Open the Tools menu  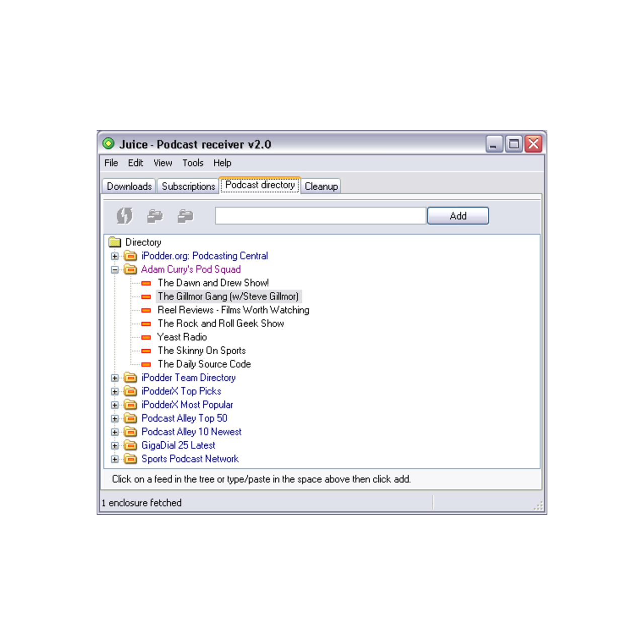193,163
